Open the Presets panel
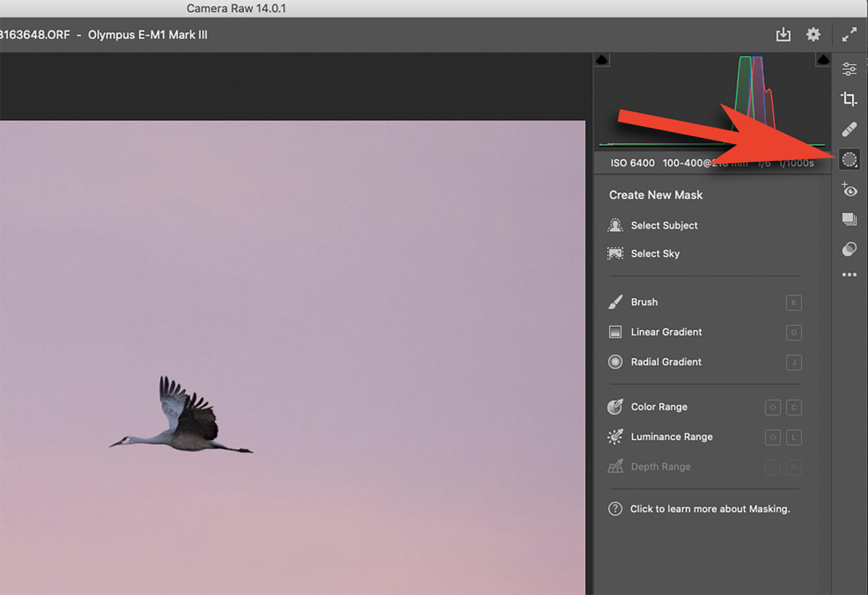This screenshot has height=595, width=868. tap(849, 249)
